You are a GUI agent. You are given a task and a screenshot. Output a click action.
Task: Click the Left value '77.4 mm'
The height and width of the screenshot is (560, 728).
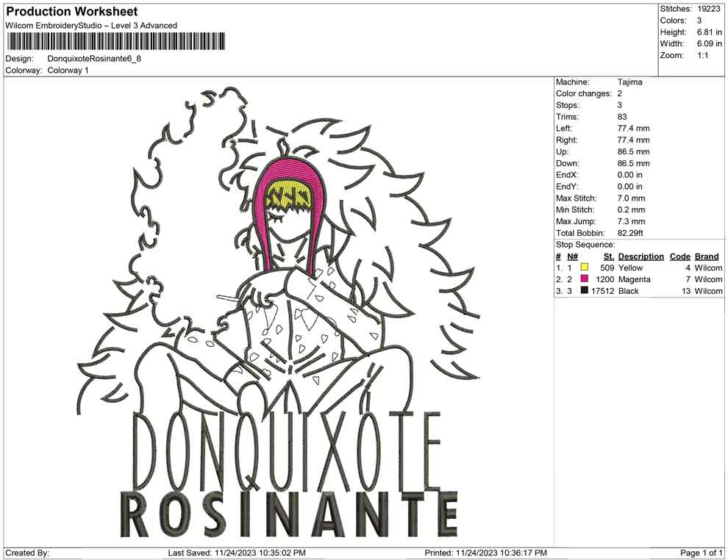click(633, 129)
